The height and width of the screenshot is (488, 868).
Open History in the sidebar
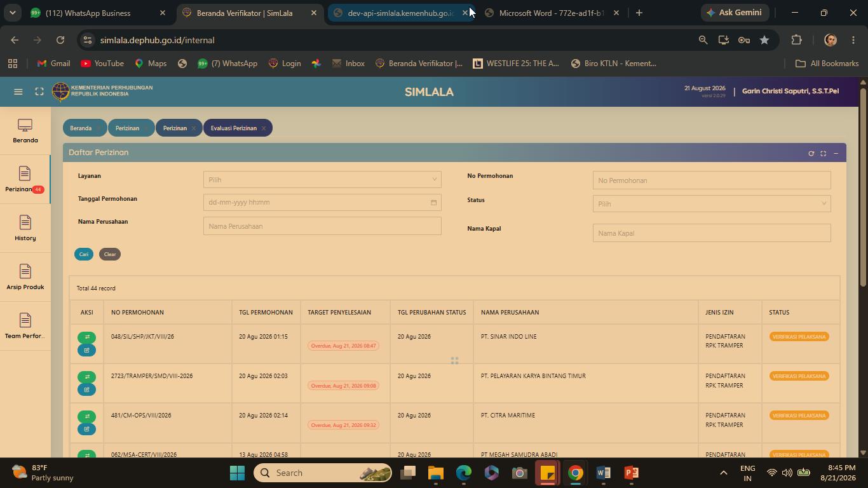[x=25, y=229]
